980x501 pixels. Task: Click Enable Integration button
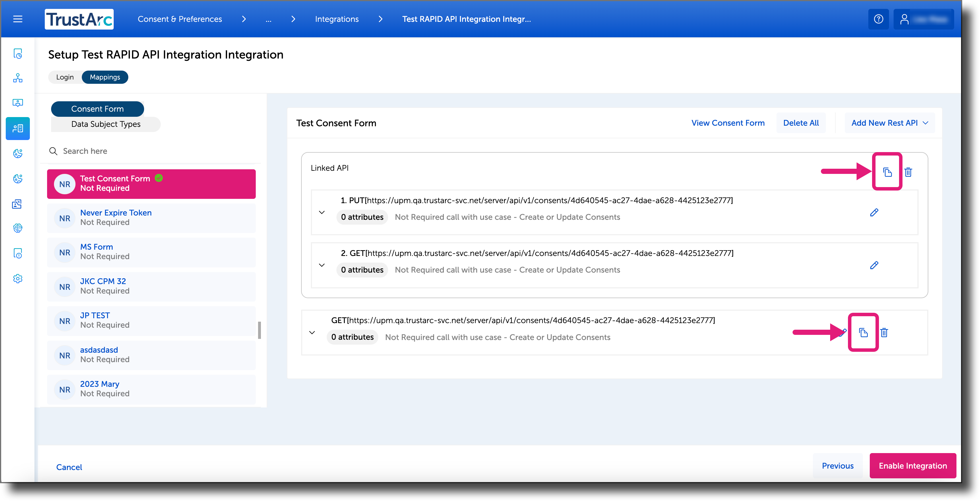tap(913, 466)
